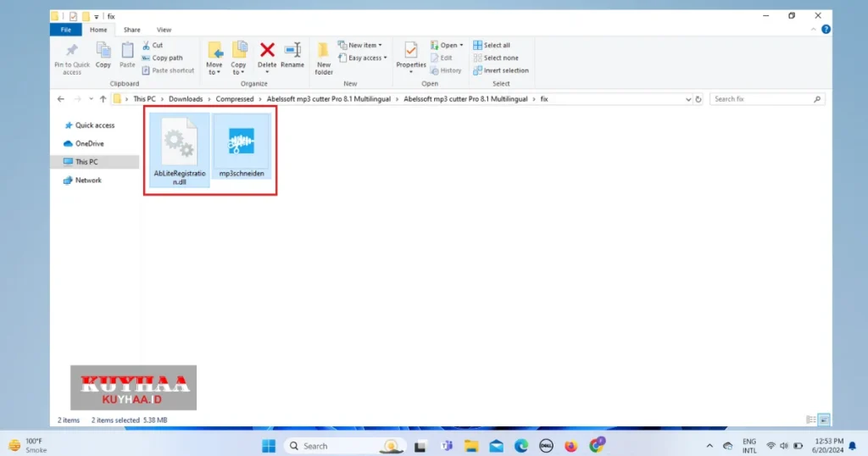Rename the selected file

pyautogui.click(x=292, y=55)
